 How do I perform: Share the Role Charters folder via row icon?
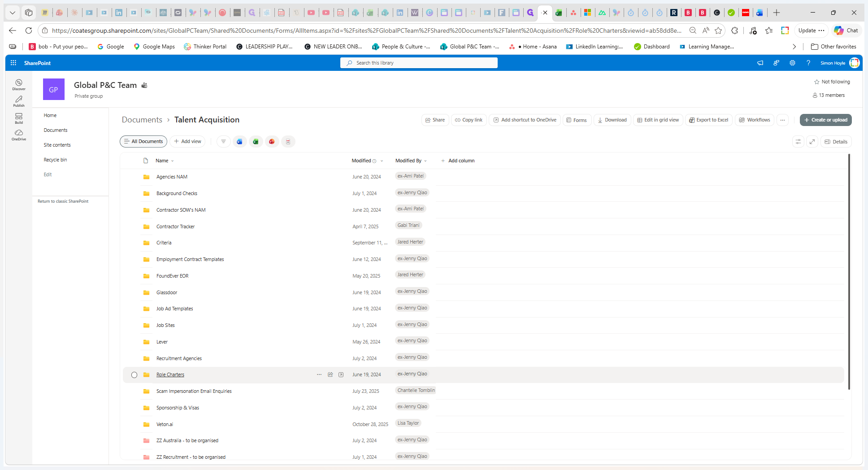(330, 374)
